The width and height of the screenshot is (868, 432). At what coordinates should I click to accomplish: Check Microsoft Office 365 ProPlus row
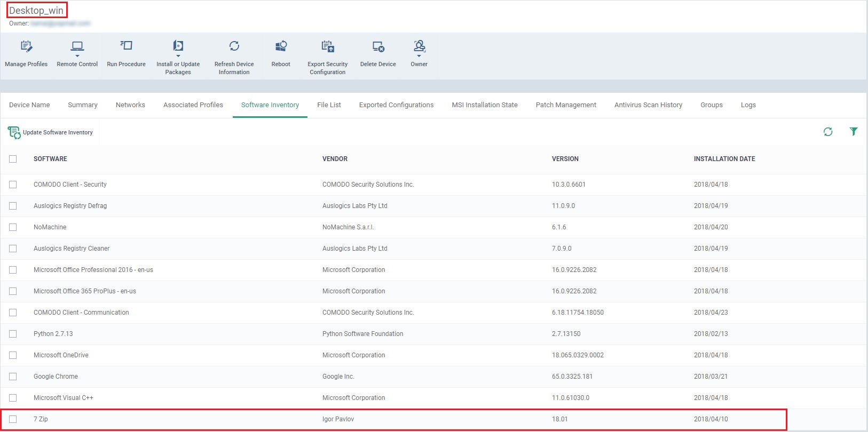13,291
